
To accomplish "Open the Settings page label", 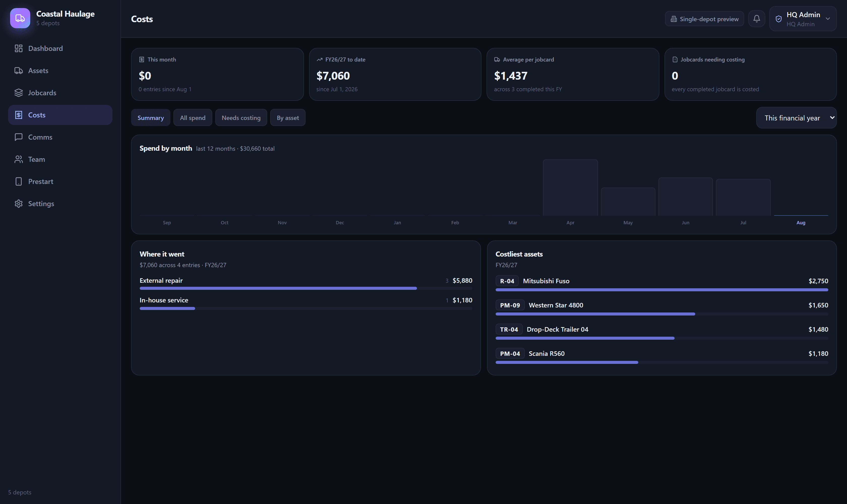I will [41, 204].
